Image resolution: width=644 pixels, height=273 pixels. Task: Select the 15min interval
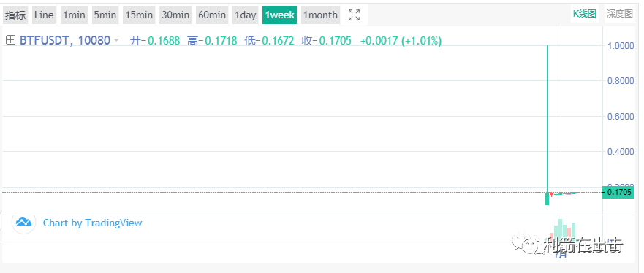pos(139,15)
